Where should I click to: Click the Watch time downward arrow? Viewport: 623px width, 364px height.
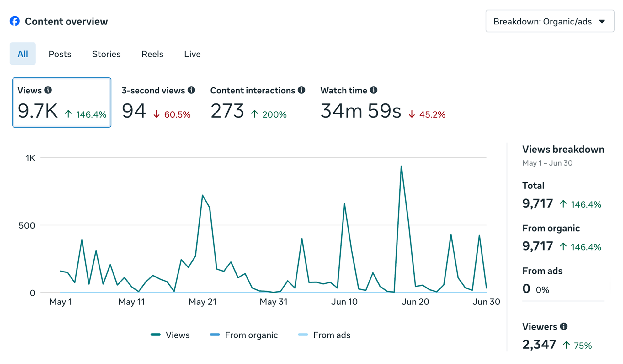[412, 114]
